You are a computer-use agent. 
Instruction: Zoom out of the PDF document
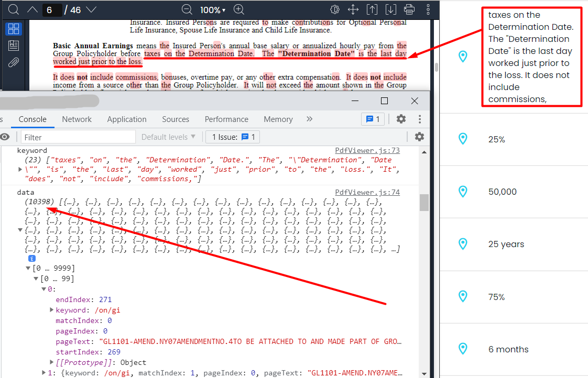pos(187,9)
